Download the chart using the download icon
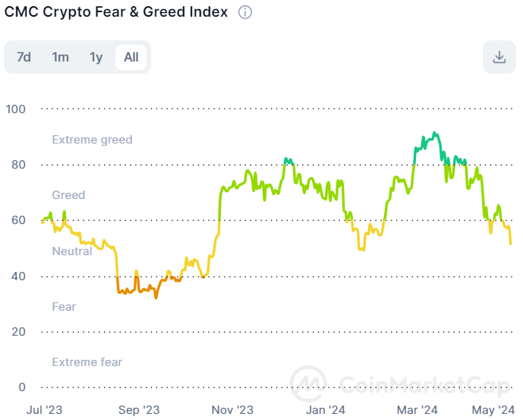523x420 pixels. click(x=499, y=57)
